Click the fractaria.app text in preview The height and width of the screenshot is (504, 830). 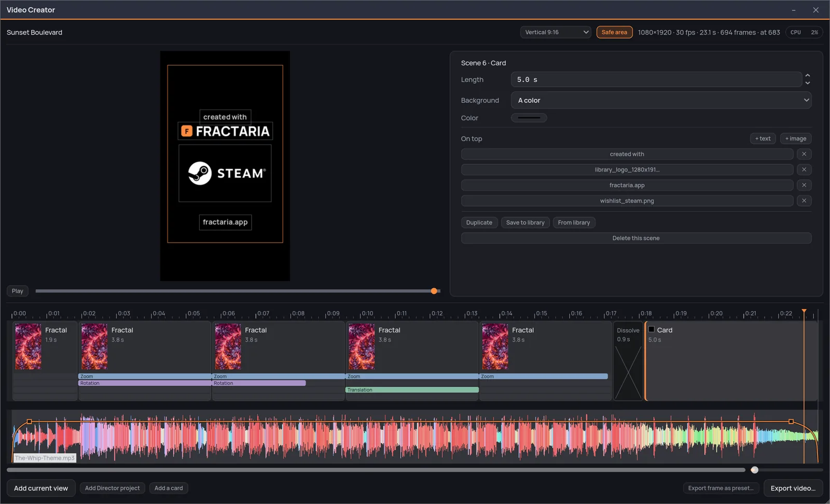click(x=225, y=222)
